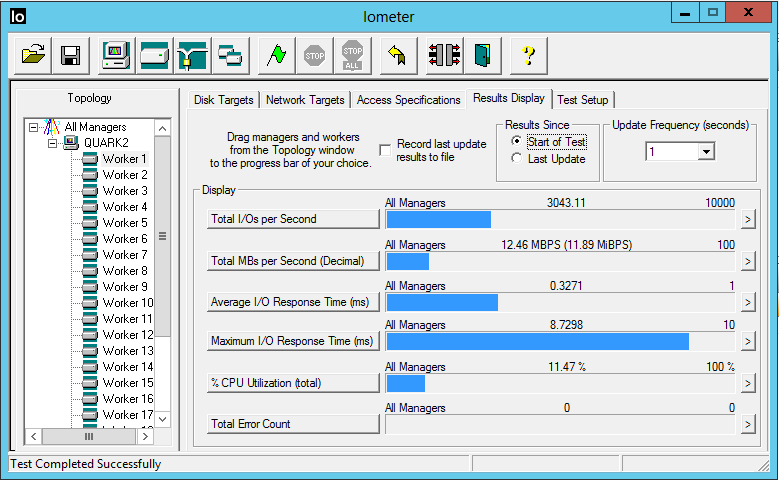This screenshot has width=779, height=482.
Task: Disconnect the selected worker or manager
Action: click(445, 55)
